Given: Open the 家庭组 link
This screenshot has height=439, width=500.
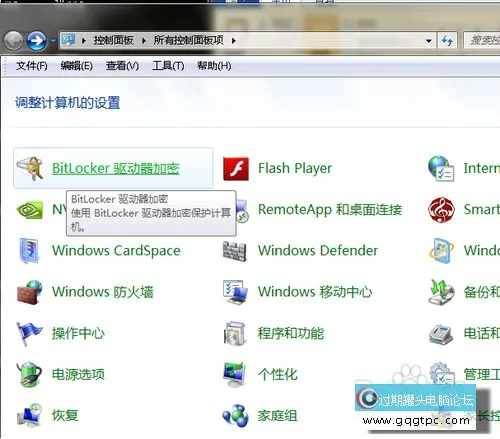Looking at the screenshot, I should [278, 416].
